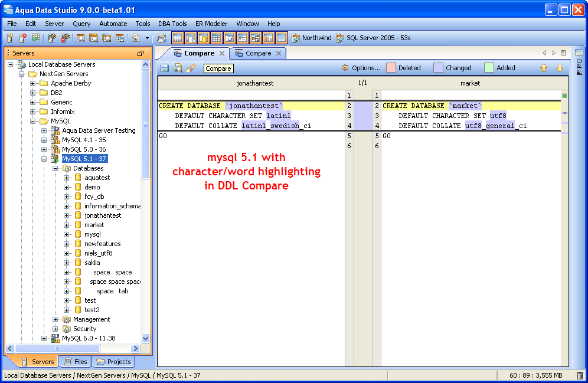The width and height of the screenshot is (588, 383).
Task: Open the dropdown arrow next to script icon
Action: click(x=147, y=38)
